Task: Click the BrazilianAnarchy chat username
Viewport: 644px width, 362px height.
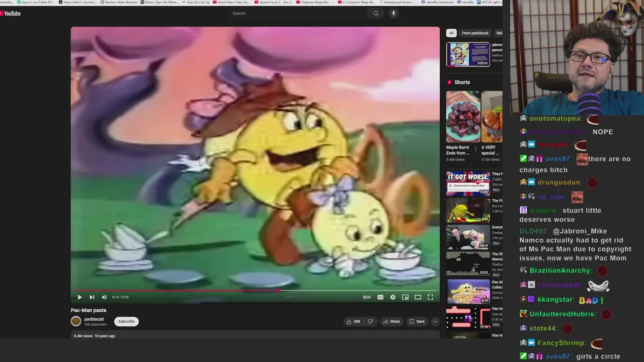Action: click(560, 270)
